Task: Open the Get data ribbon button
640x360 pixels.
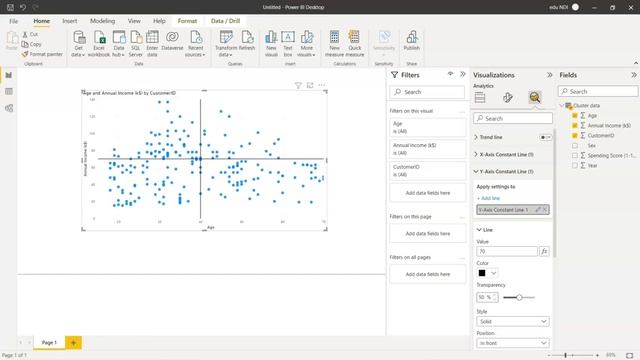Action: (x=78, y=44)
